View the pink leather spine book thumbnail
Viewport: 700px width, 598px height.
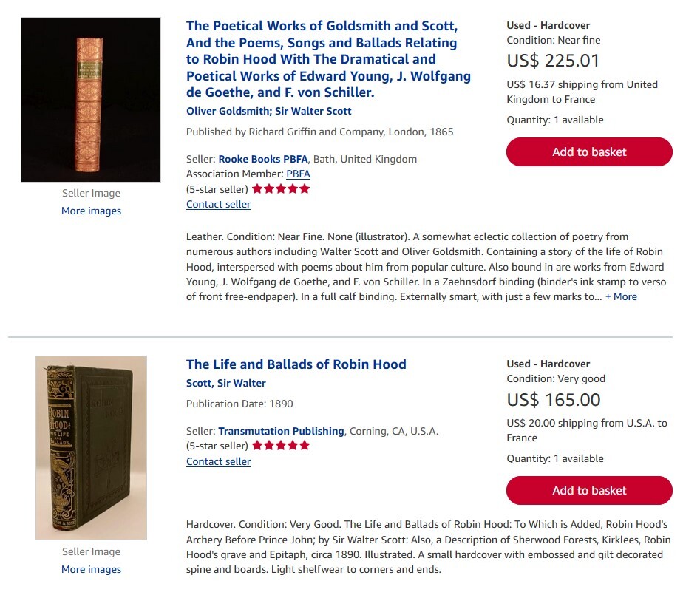point(91,100)
